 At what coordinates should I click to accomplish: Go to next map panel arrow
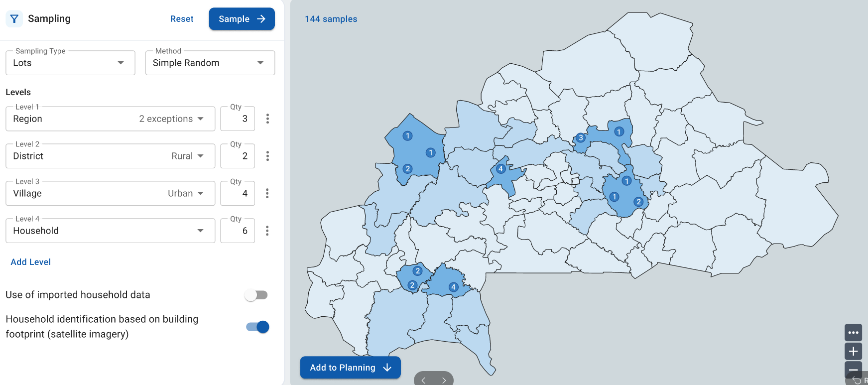(x=444, y=381)
